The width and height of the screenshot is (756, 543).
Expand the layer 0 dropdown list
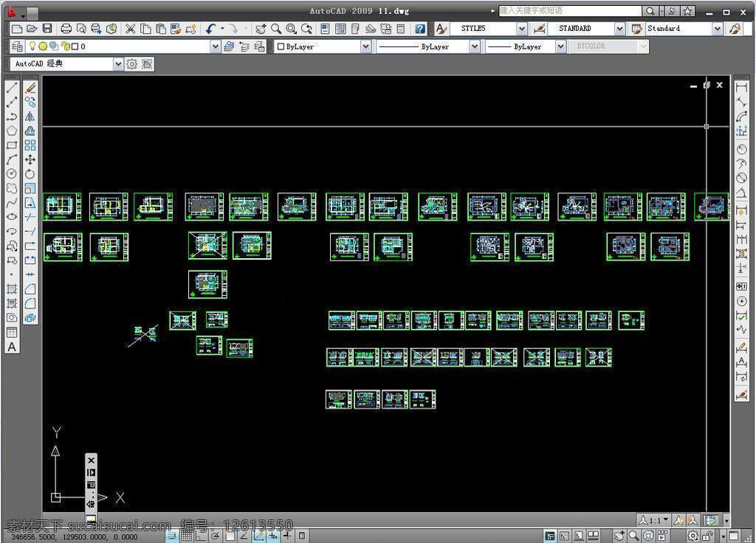215,46
